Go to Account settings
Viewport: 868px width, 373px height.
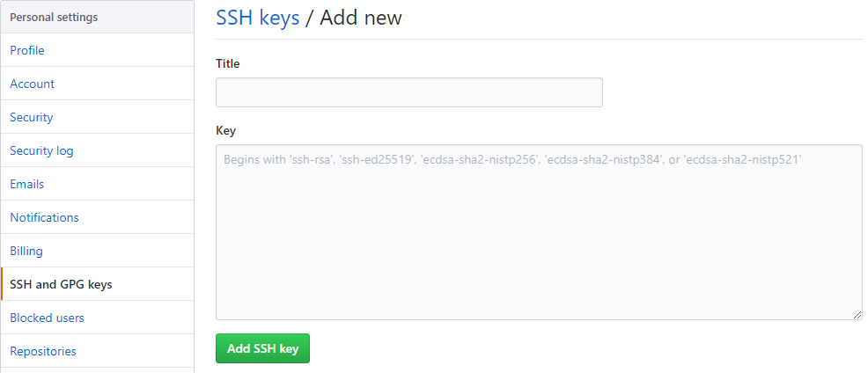[33, 84]
